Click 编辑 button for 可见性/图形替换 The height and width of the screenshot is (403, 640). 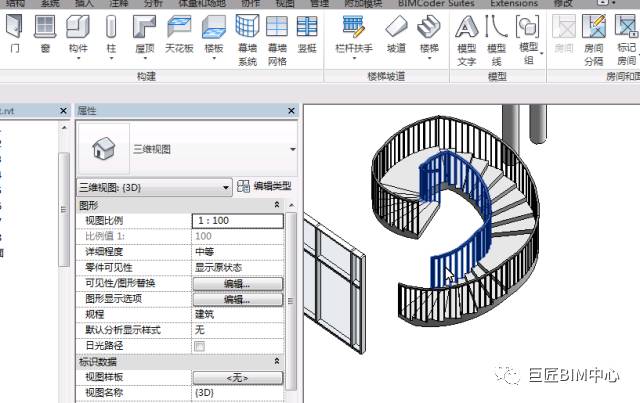point(238,283)
